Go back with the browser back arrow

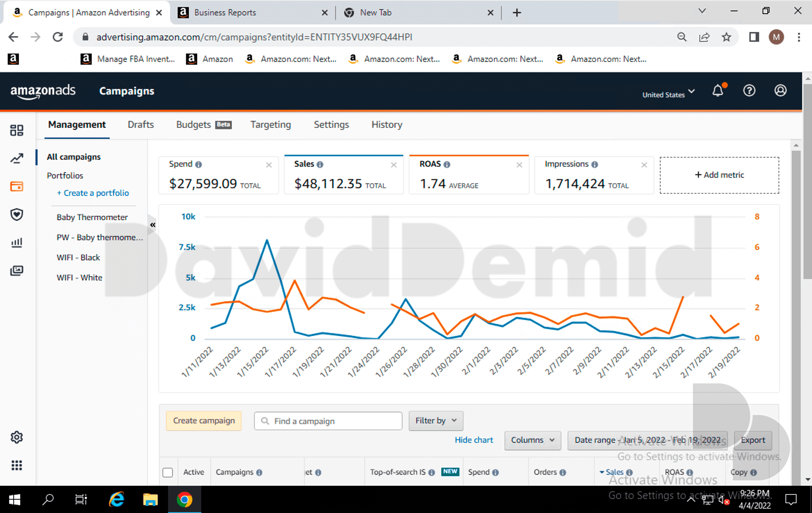[13, 37]
